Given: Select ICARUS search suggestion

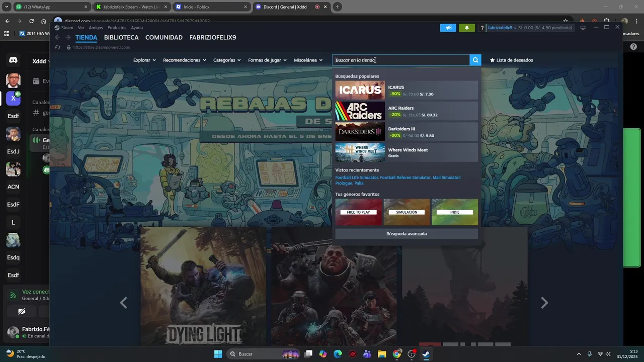Looking at the screenshot, I should click(x=407, y=90).
